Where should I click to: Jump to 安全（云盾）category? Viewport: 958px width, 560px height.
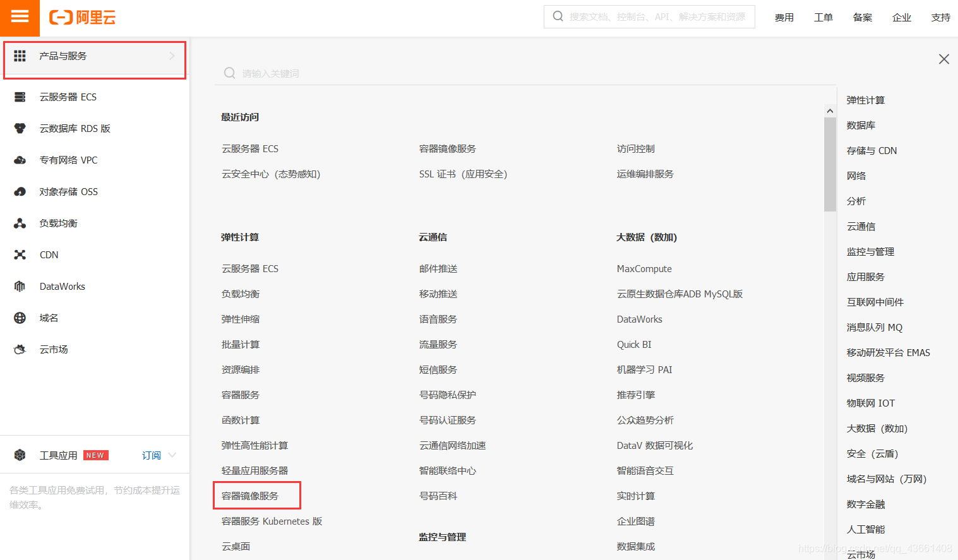[x=872, y=453]
